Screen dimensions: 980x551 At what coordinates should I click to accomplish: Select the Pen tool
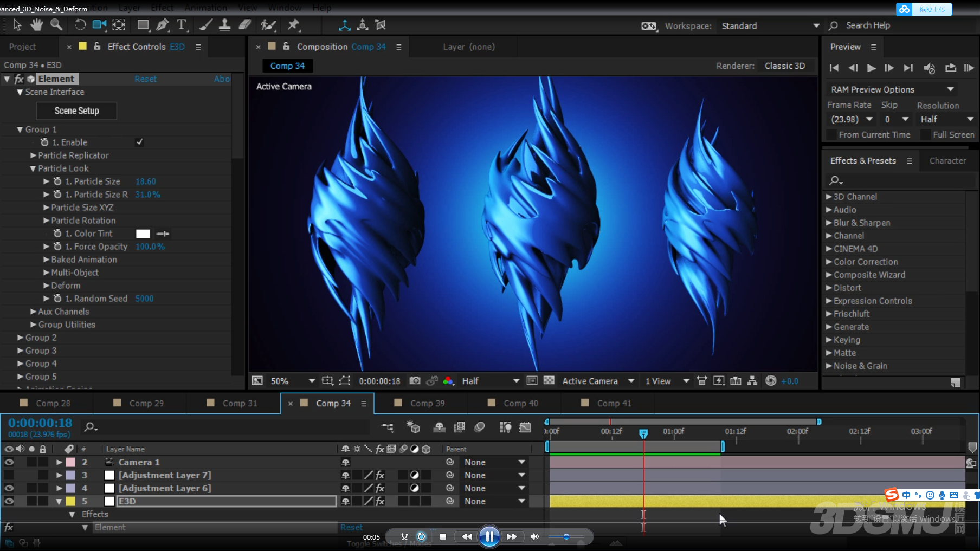tap(162, 25)
